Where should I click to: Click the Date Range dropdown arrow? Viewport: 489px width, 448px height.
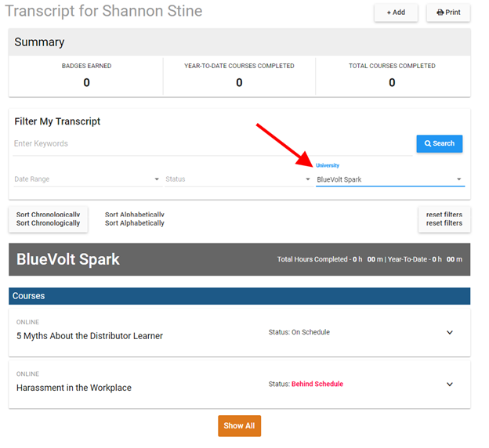coord(157,179)
